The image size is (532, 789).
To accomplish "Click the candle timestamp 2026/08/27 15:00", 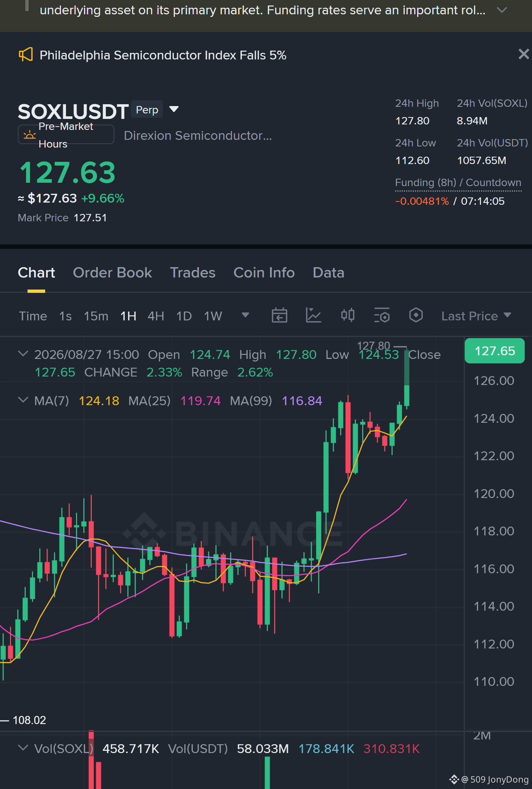I will point(87,354).
